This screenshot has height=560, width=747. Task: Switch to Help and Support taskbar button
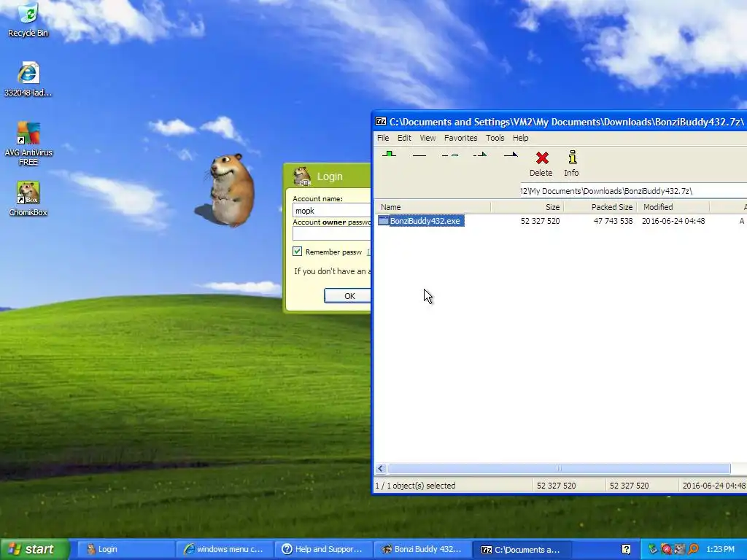pos(323,549)
